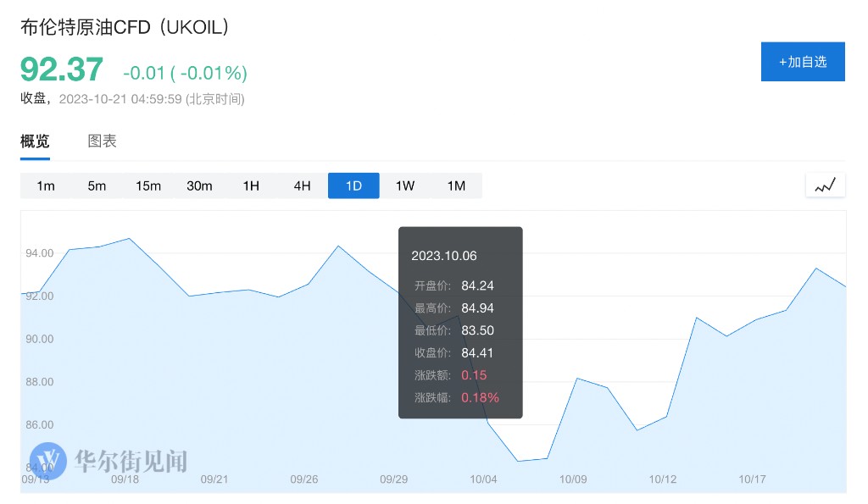Image resolution: width=868 pixels, height=504 pixels.
Task: Choose the 15m interval
Action: coord(148,186)
